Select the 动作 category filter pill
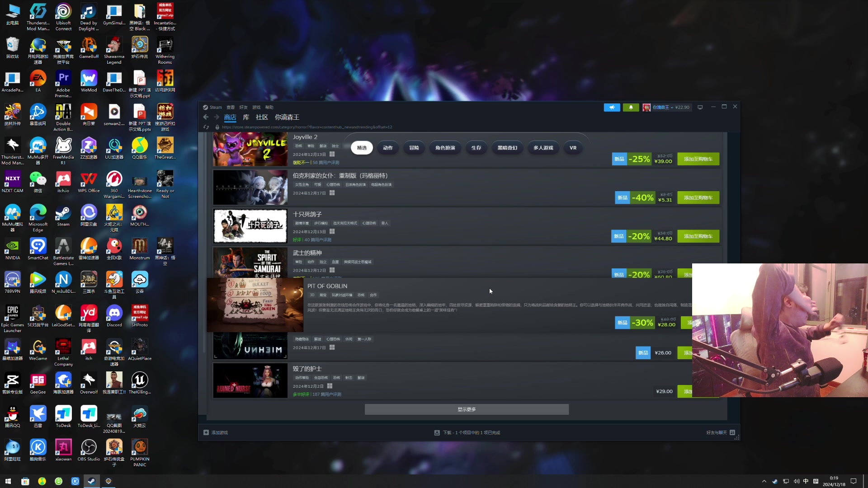This screenshot has width=868, height=488. pos(388,148)
